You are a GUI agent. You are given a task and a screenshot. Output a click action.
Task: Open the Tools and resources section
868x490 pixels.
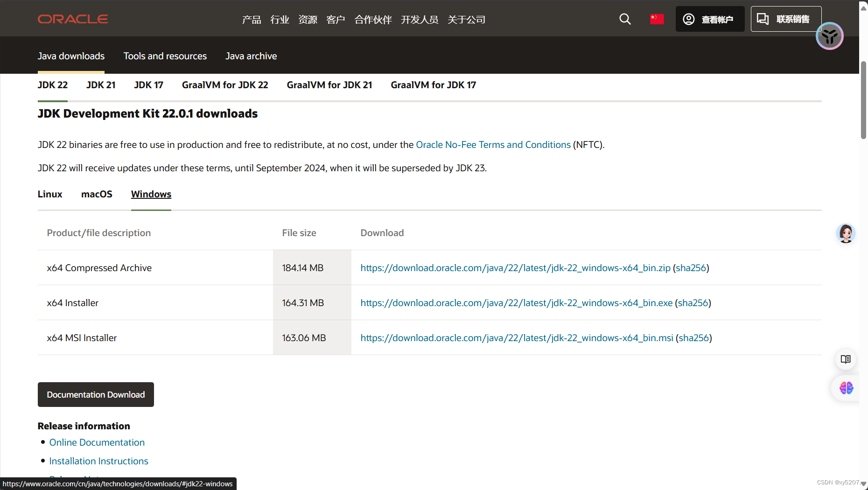(165, 56)
